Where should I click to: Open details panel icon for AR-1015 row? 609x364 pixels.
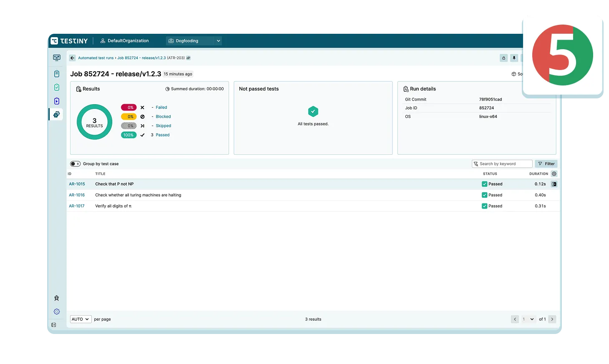point(554,184)
